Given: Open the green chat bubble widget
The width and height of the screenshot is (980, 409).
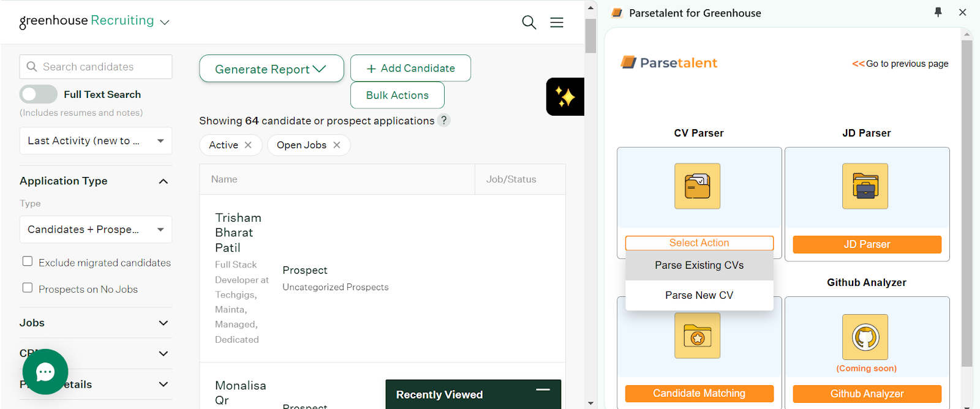Looking at the screenshot, I should (45, 372).
